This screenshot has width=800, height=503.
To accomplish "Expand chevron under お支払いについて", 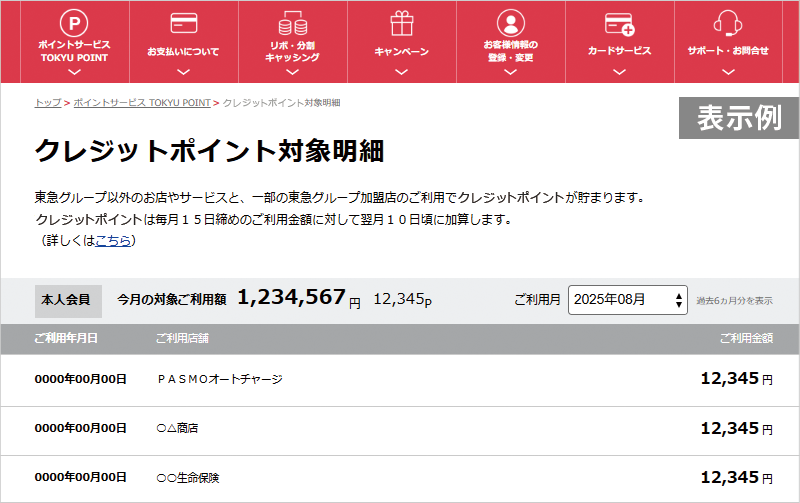I will click(183, 71).
